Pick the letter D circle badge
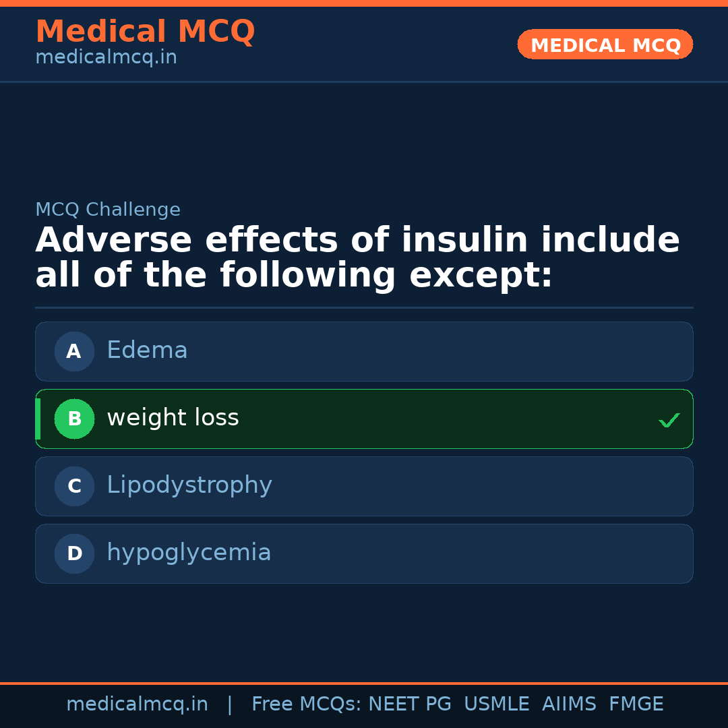The image size is (728, 728). [x=74, y=553]
